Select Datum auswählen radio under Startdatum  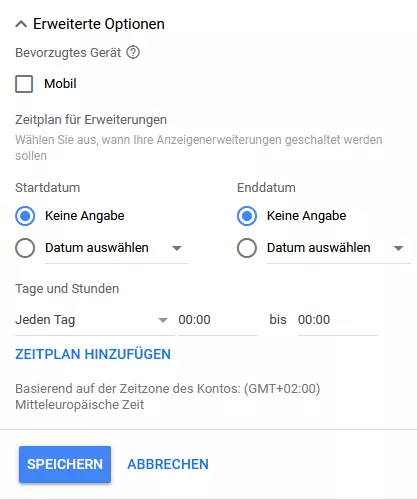pyautogui.click(x=25, y=248)
